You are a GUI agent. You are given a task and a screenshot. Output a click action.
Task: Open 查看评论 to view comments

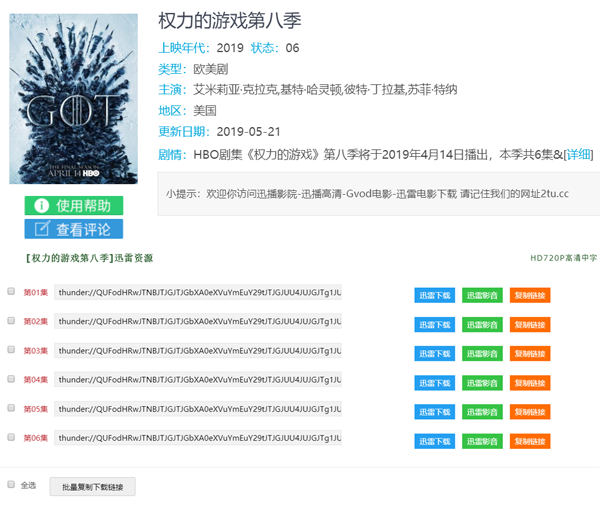(x=74, y=229)
